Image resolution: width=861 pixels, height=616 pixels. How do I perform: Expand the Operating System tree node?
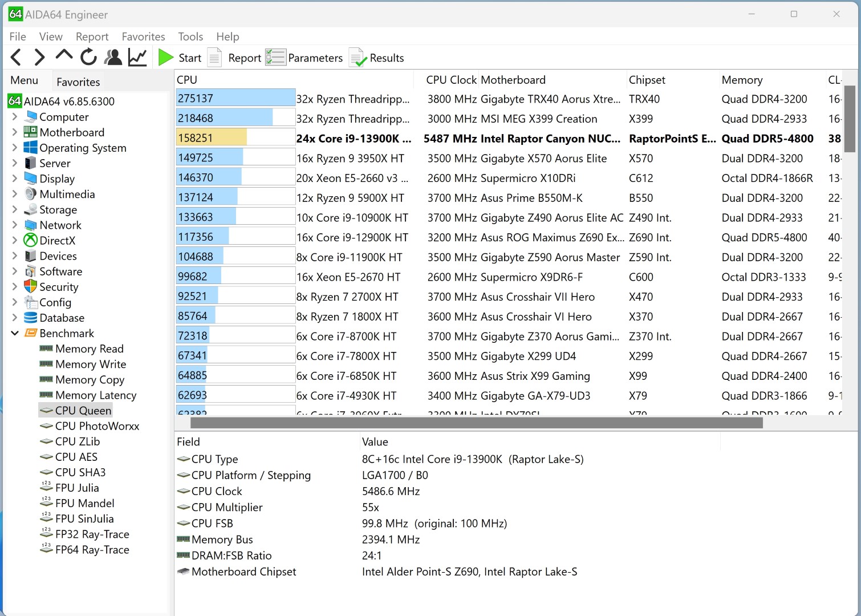click(15, 148)
